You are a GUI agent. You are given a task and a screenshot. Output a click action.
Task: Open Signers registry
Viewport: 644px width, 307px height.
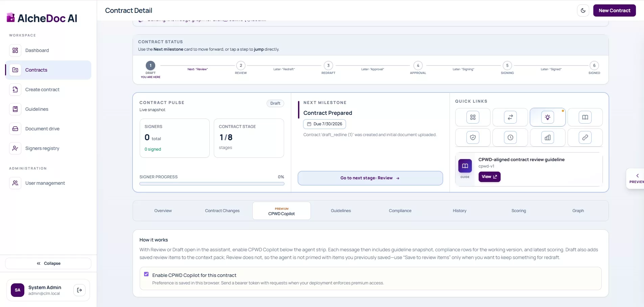coord(48,148)
